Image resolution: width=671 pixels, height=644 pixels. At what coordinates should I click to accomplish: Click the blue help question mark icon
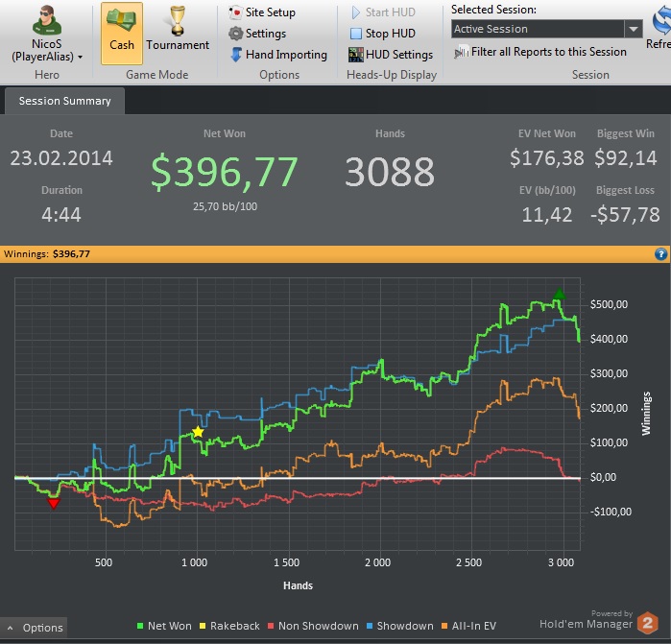[660, 254]
